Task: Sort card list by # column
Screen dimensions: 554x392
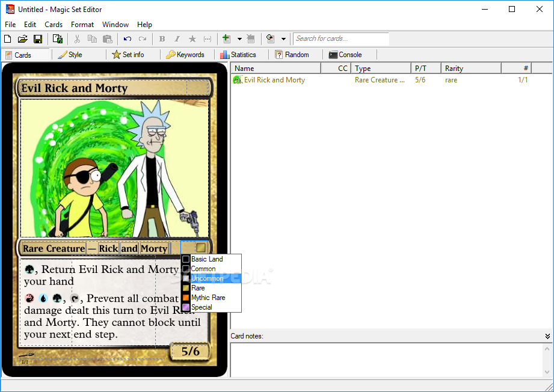Action: [517, 68]
